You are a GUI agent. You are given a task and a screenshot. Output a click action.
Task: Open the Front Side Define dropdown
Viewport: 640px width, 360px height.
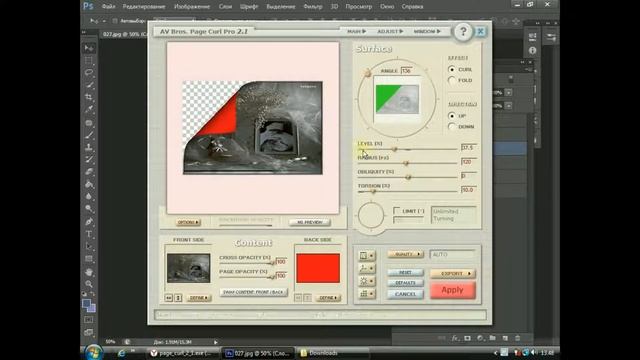pyautogui.click(x=199, y=298)
